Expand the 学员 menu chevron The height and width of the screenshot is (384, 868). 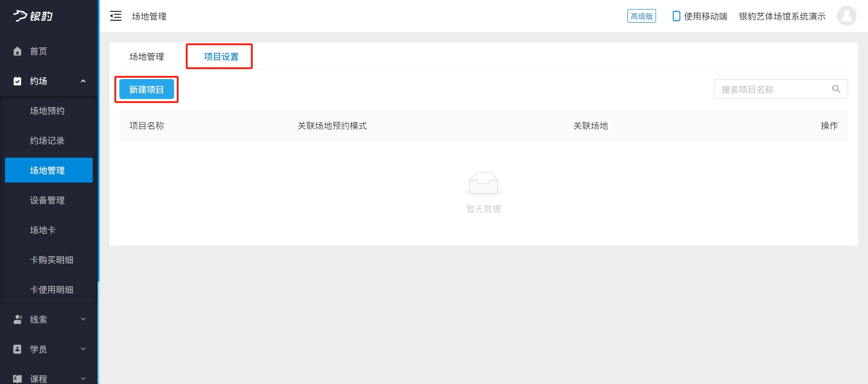[83, 349]
